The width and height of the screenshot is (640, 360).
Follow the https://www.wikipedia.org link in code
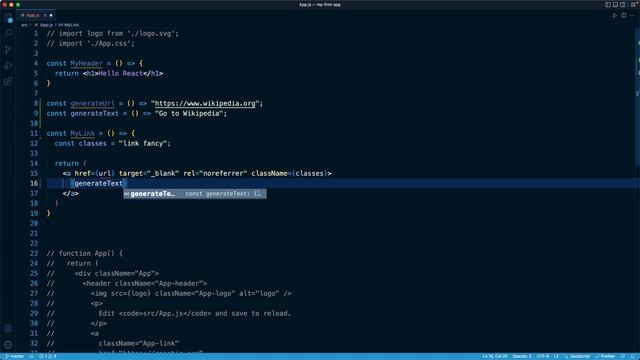[x=205, y=103]
